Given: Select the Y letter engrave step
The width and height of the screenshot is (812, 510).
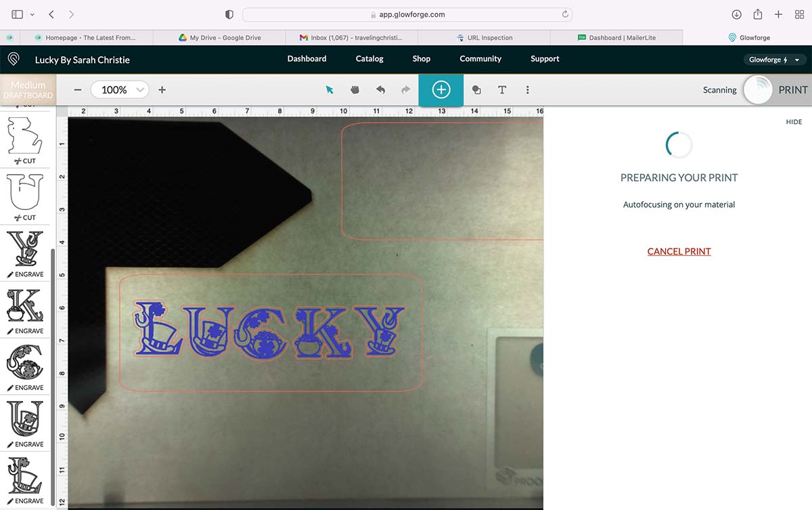Looking at the screenshot, I should click(x=25, y=254).
